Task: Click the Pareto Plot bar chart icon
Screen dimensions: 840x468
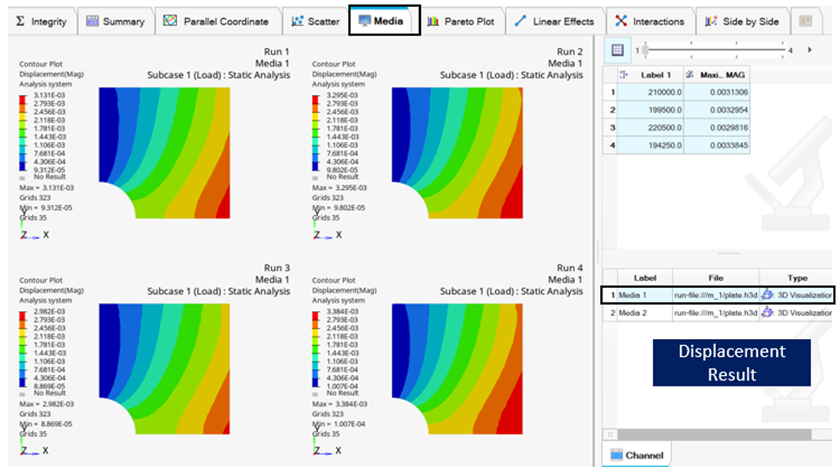Action: click(x=433, y=21)
